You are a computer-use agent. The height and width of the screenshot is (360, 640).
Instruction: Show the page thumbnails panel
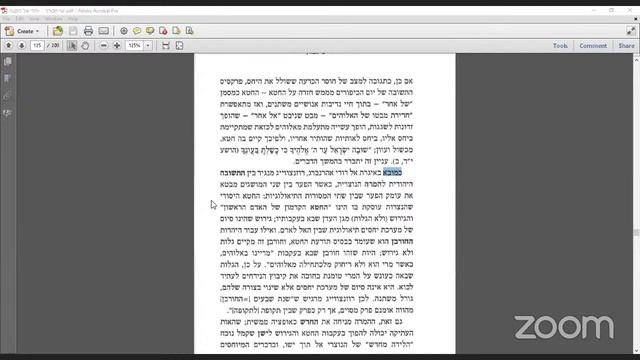(7, 62)
